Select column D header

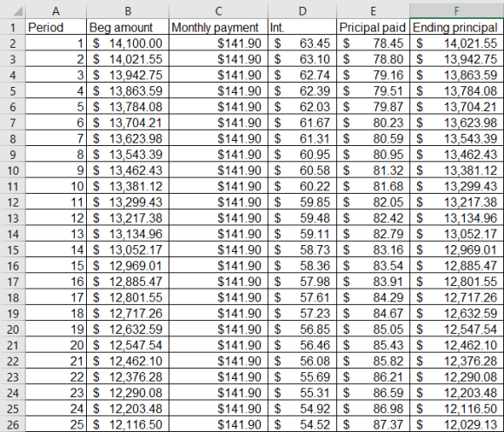pyautogui.click(x=302, y=11)
